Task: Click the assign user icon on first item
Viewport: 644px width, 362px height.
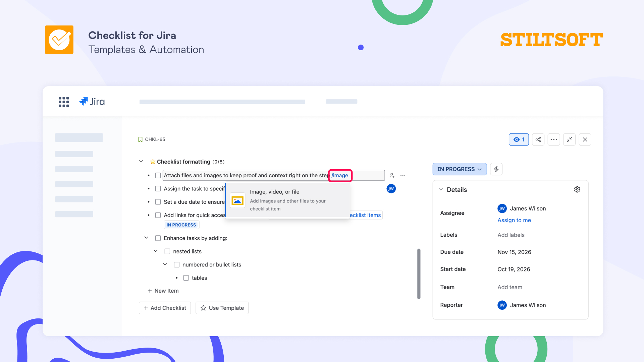Action: pos(392,175)
